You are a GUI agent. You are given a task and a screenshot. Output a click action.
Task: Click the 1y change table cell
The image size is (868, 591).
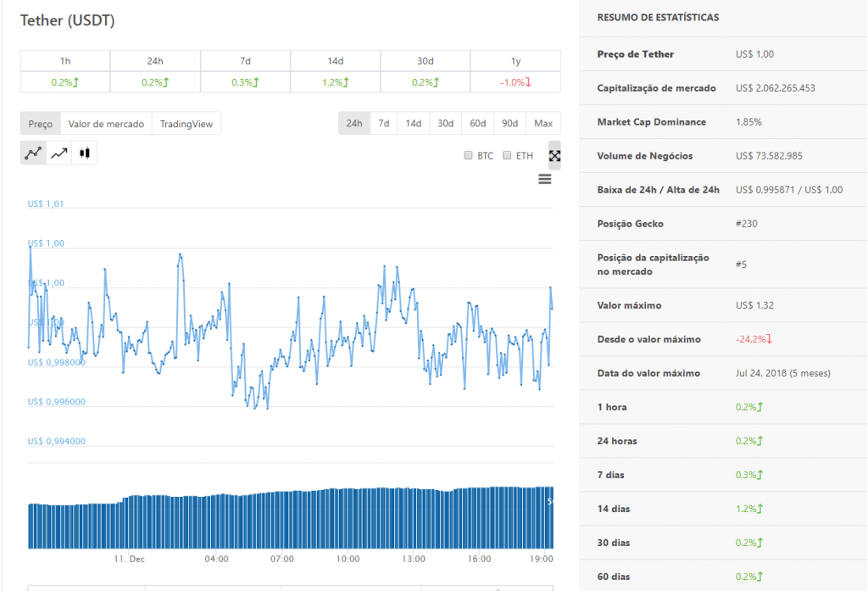coord(515,82)
